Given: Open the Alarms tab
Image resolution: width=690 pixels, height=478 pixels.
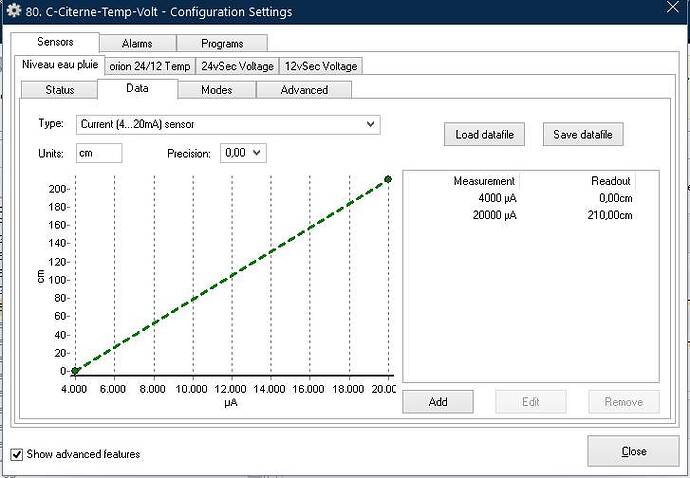Looking at the screenshot, I should pyautogui.click(x=137, y=44).
